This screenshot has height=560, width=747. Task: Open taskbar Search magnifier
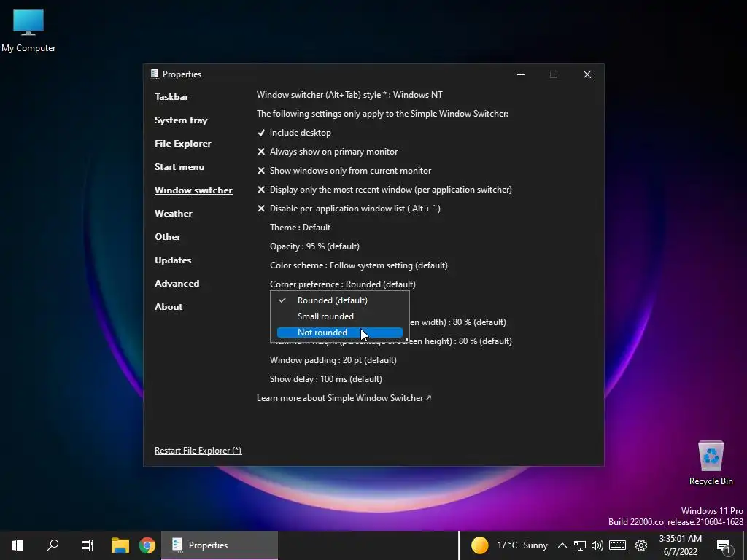point(53,545)
